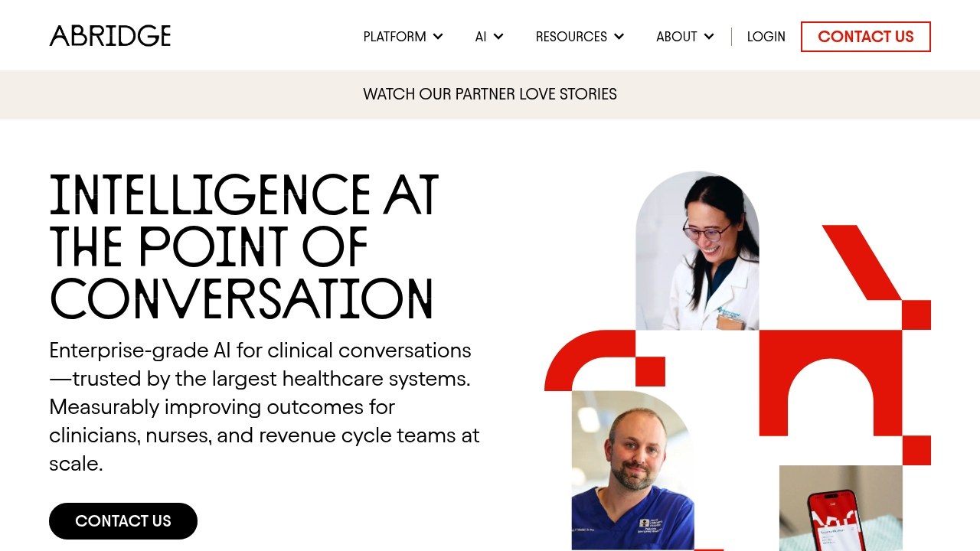Image resolution: width=980 pixels, height=551 pixels.
Task: Click the bearded nurse in scrubs photo
Action: click(633, 470)
